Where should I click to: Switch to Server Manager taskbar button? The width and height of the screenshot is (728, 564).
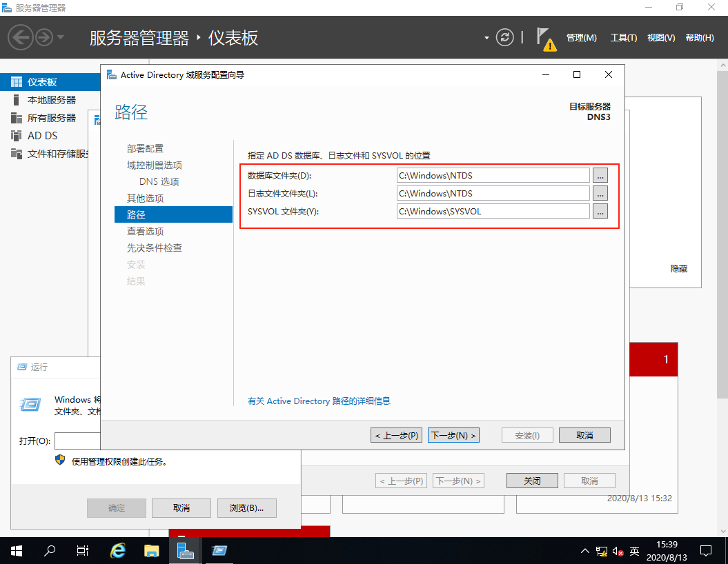pos(185,550)
